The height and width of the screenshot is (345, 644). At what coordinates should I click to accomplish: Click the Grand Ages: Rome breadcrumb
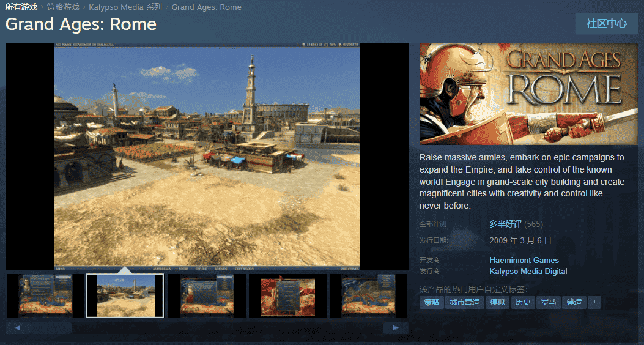[x=207, y=7]
